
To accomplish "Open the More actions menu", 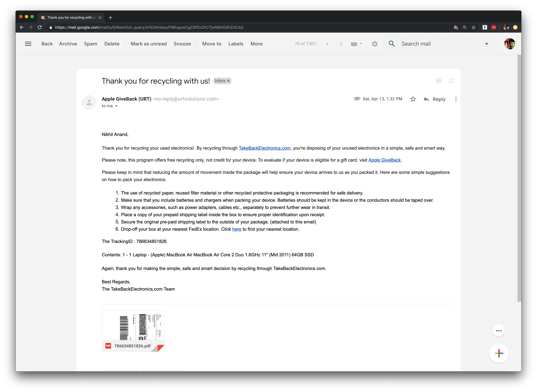I will 256,44.
